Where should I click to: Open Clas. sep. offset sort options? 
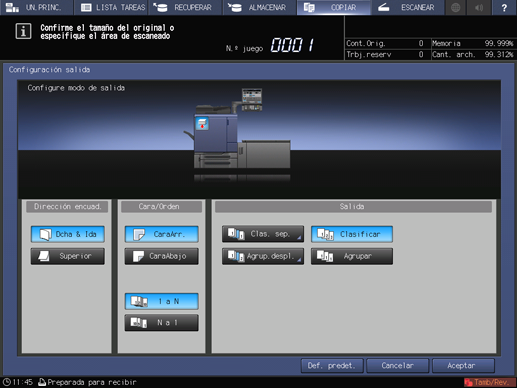(x=263, y=234)
